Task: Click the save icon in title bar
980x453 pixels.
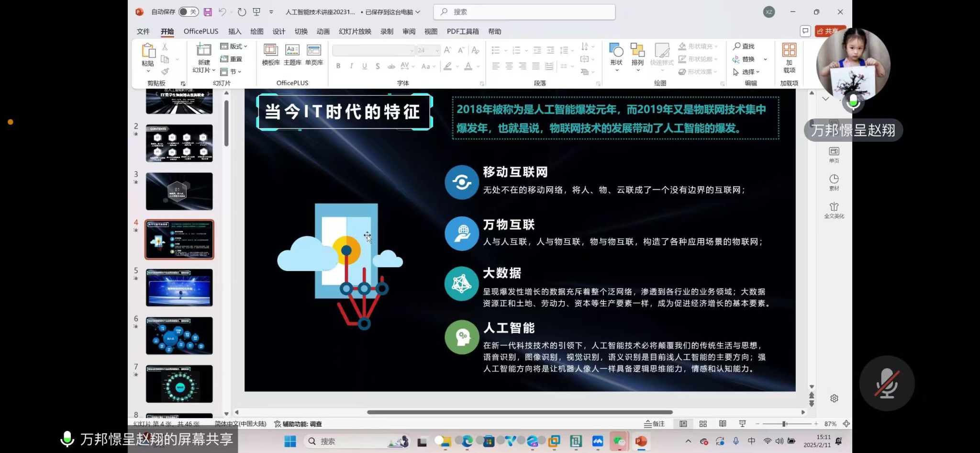Action: [208, 12]
